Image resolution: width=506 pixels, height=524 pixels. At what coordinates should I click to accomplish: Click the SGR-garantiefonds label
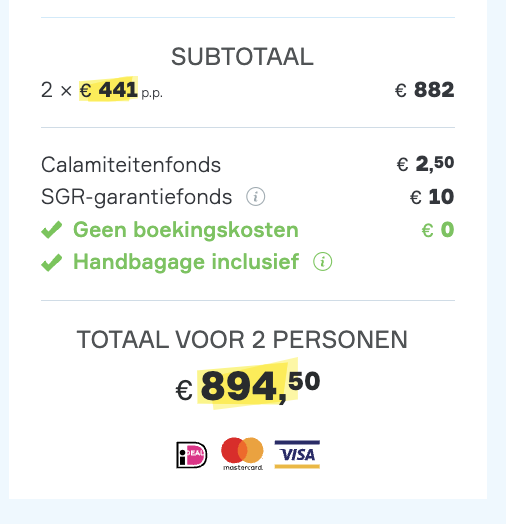click(136, 197)
